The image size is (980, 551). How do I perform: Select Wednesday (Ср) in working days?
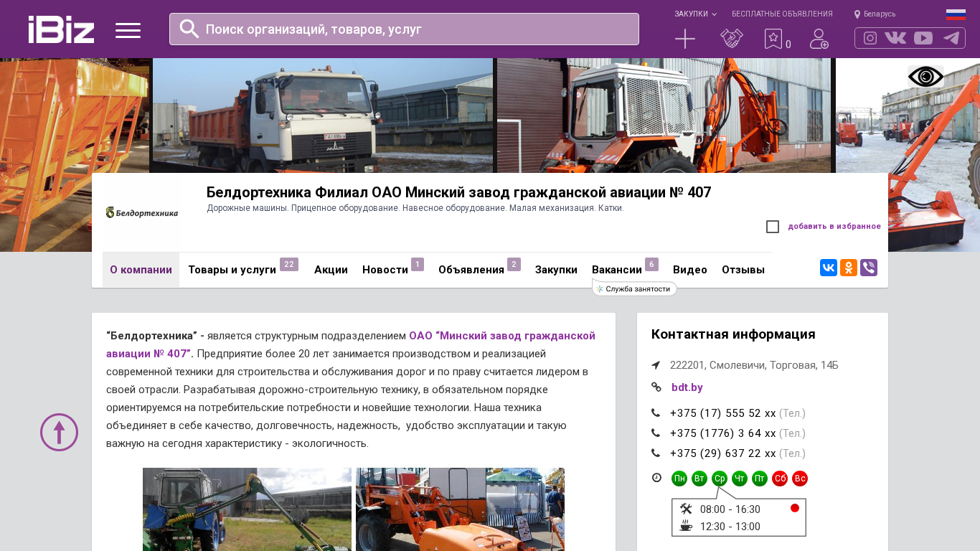tap(720, 479)
